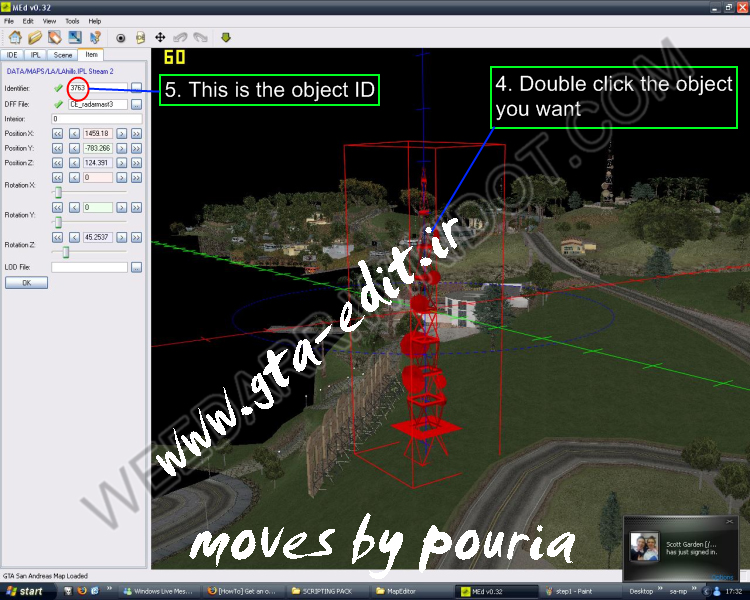
Task: Decrease Position Y with single < button
Action: click(x=74, y=148)
